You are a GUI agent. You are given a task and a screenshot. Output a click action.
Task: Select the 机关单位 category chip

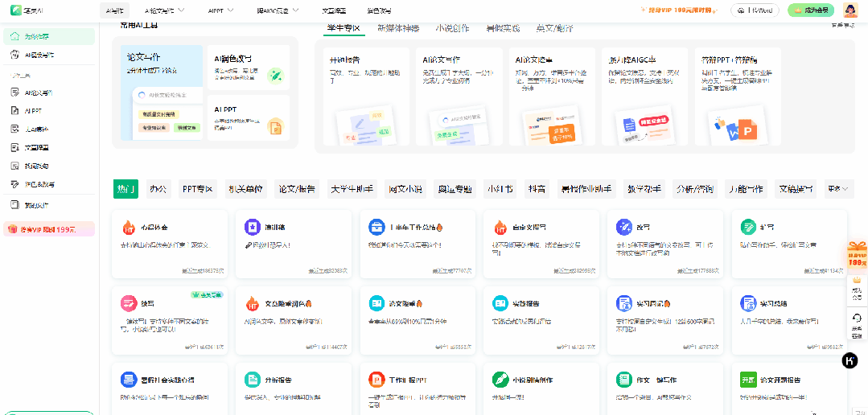(245, 189)
